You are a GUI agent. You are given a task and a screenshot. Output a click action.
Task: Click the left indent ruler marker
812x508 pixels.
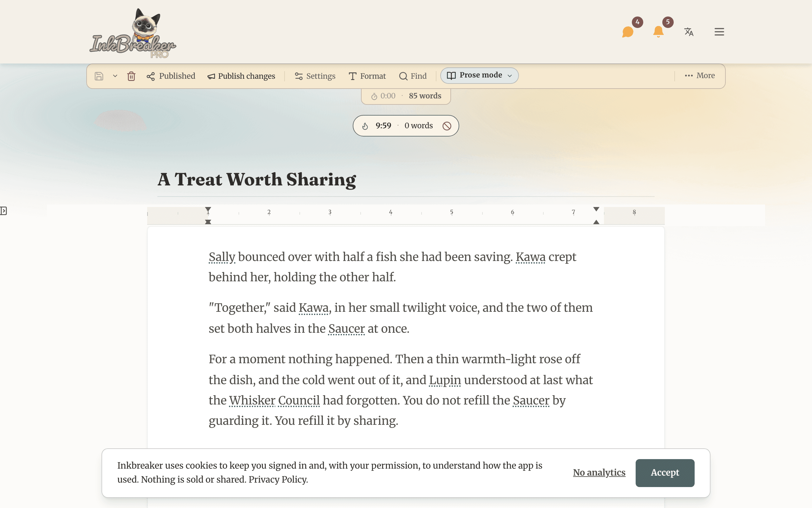[x=208, y=222]
